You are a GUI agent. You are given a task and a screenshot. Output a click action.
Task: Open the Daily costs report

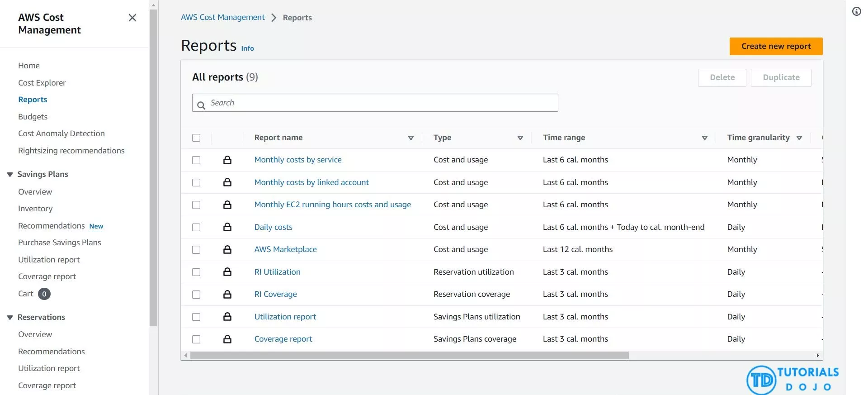tap(274, 227)
